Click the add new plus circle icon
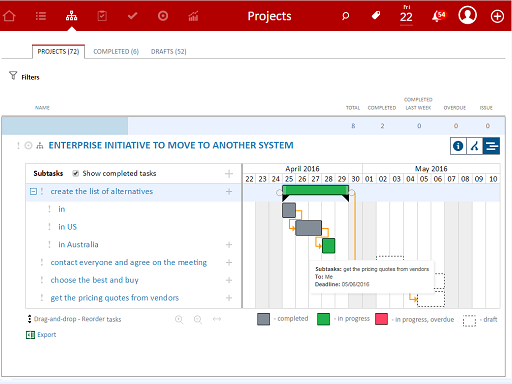512x384 pixels. (497, 16)
